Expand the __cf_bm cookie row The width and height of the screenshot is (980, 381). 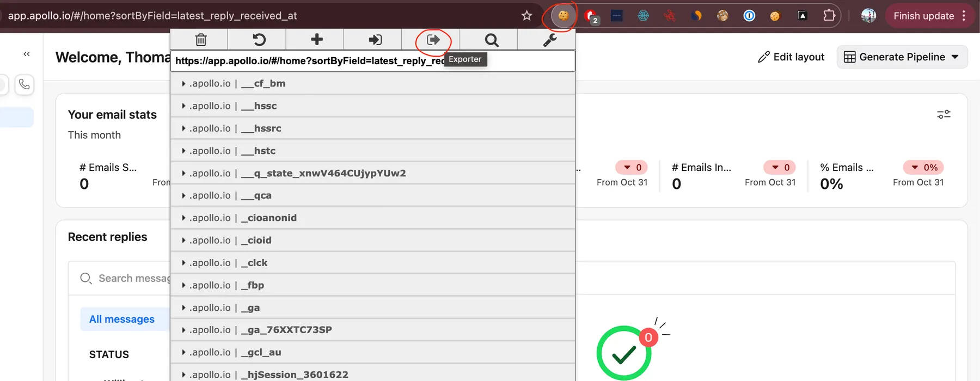pos(373,83)
